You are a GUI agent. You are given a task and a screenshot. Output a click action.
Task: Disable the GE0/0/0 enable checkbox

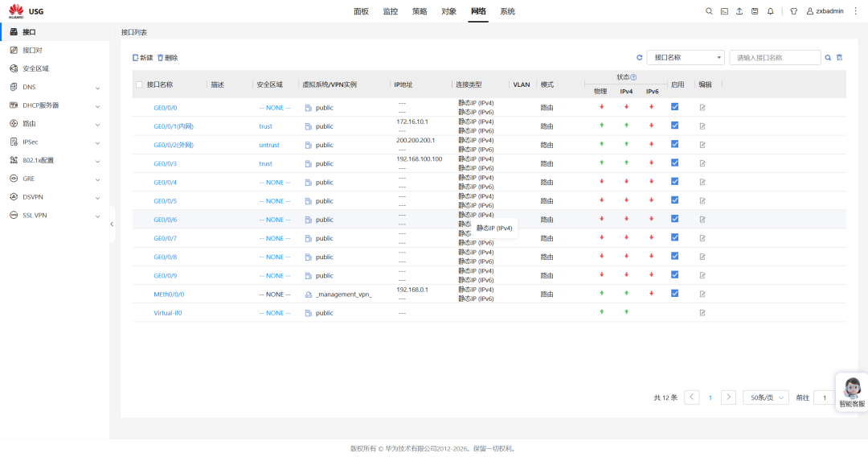pyautogui.click(x=674, y=107)
